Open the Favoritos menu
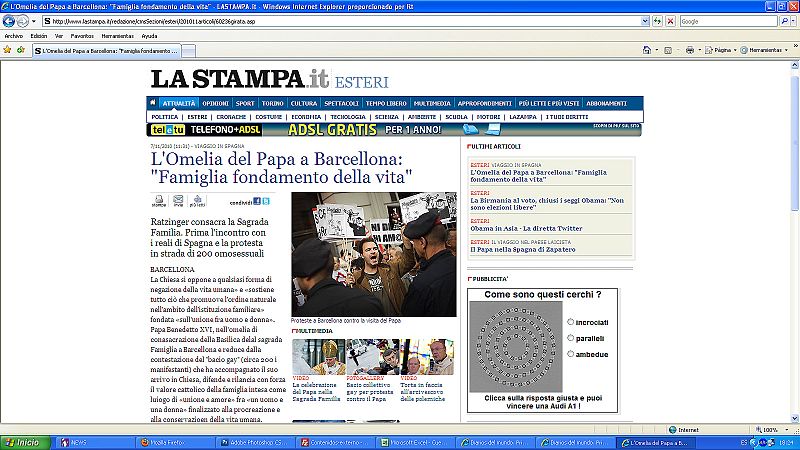This screenshot has width=800, height=450. click(x=82, y=36)
